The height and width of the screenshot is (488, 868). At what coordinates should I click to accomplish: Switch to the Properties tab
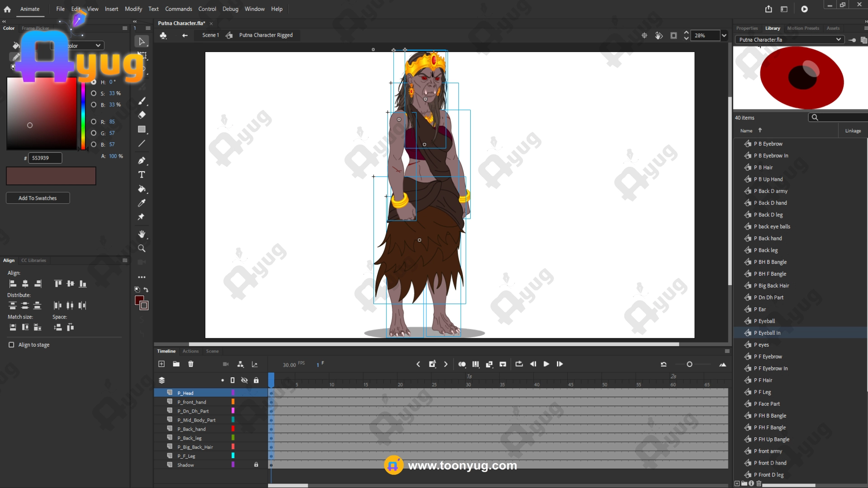747,28
